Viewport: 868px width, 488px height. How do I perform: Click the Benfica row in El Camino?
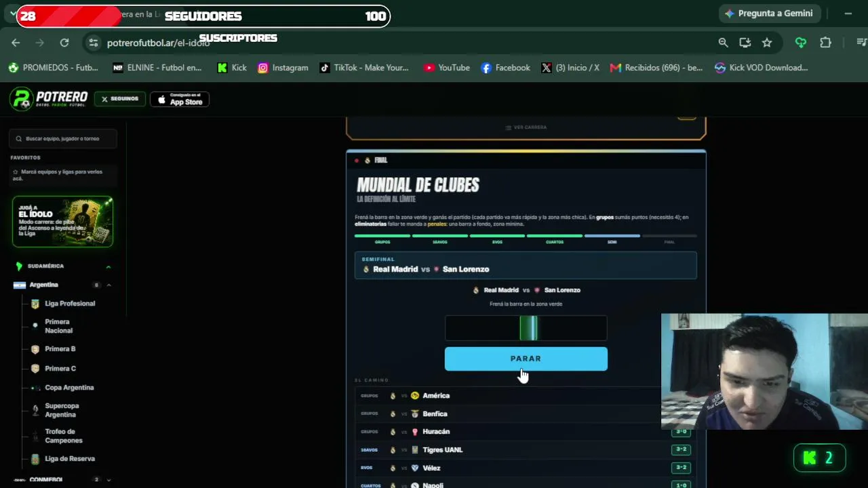tap(526, 413)
